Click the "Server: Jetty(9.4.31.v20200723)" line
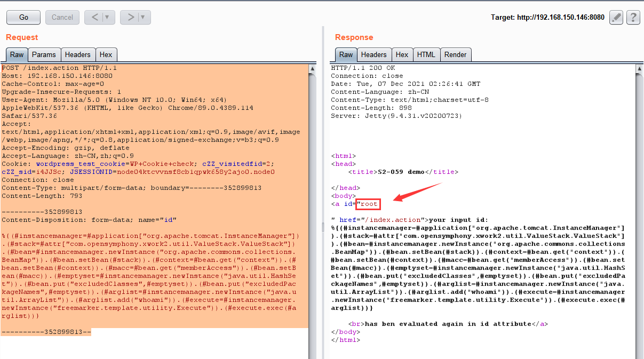This screenshot has height=359, width=644. coord(396,116)
